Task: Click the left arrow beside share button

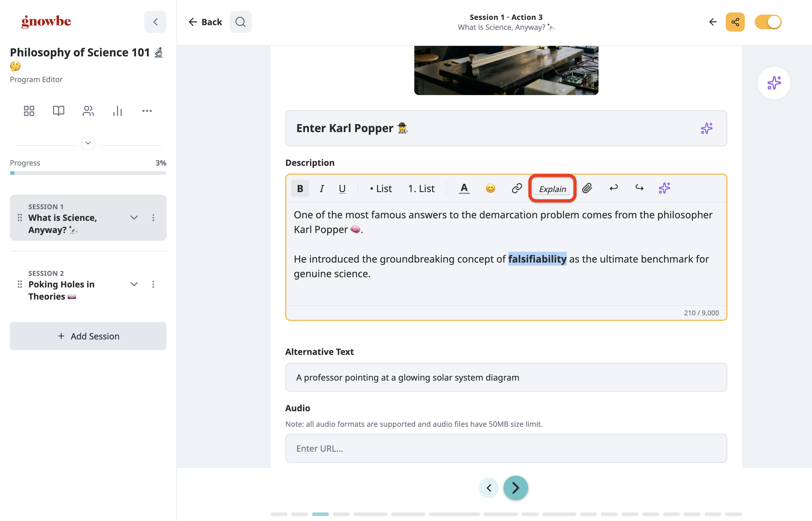Action: click(713, 22)
